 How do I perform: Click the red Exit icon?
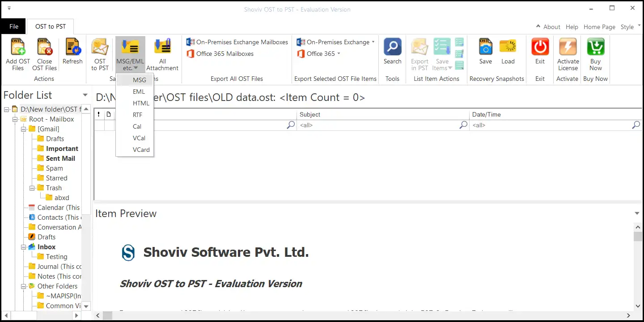540,47
